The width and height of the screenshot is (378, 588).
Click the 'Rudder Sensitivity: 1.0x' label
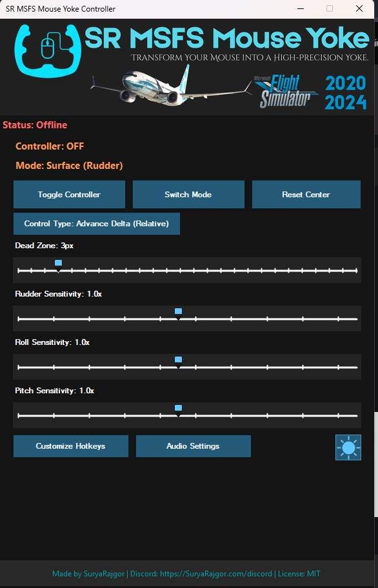[x=58, y=294]
